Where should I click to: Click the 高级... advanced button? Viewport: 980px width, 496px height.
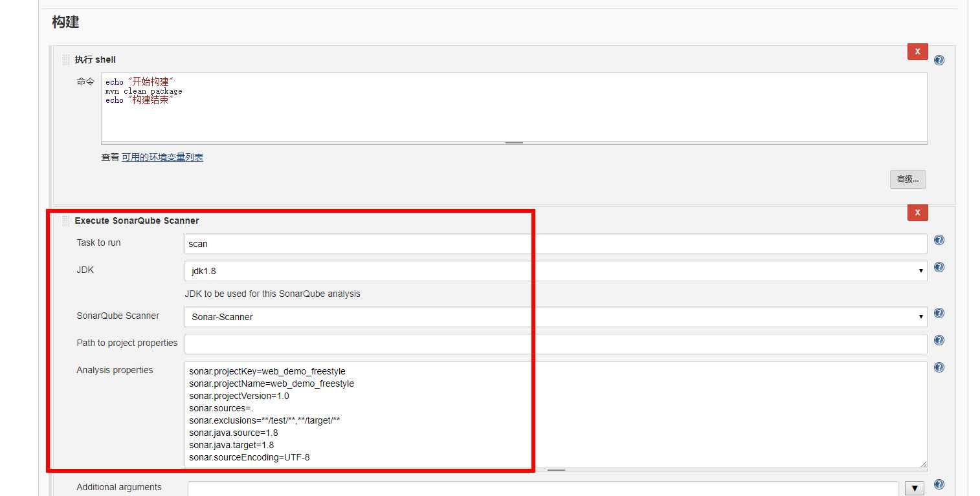tap(908, 179)
